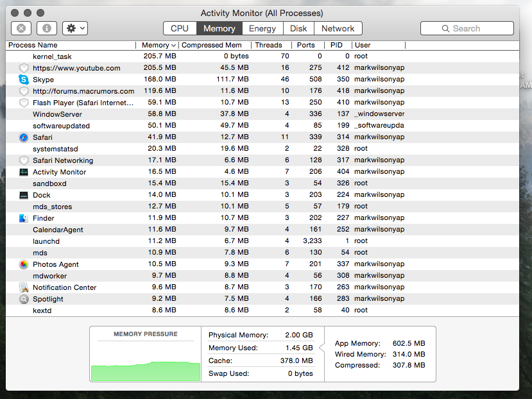Click the Safari Networking shield icon
This screenshot has width=532, height=399.
pyautogui.click(x=23, y=160)
